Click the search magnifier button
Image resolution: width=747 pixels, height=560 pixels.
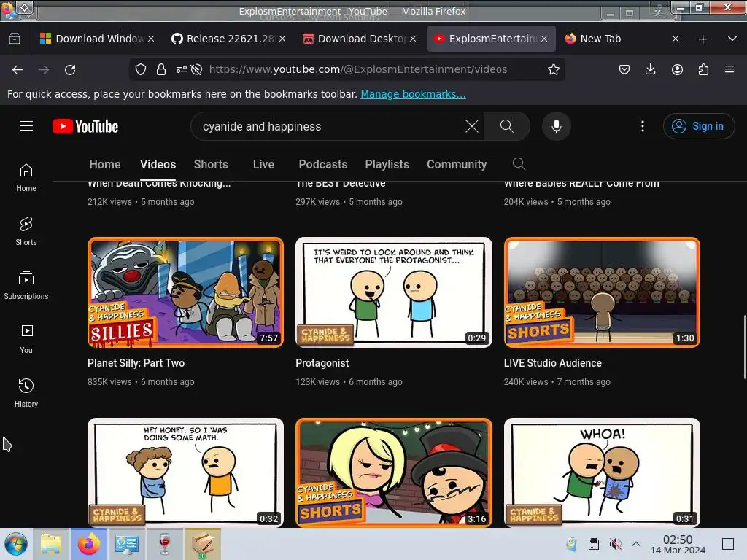click(x=507, y=126)
